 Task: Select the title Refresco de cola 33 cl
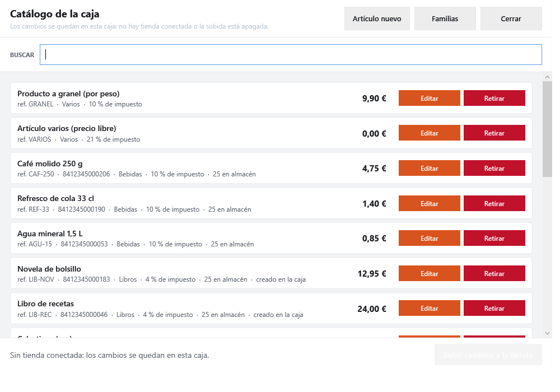55,198
